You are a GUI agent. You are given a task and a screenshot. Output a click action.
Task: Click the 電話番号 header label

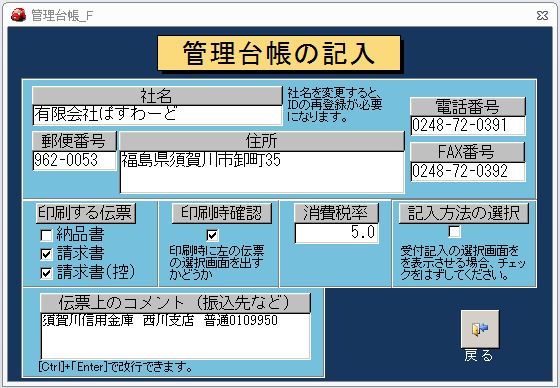(468, 106)
